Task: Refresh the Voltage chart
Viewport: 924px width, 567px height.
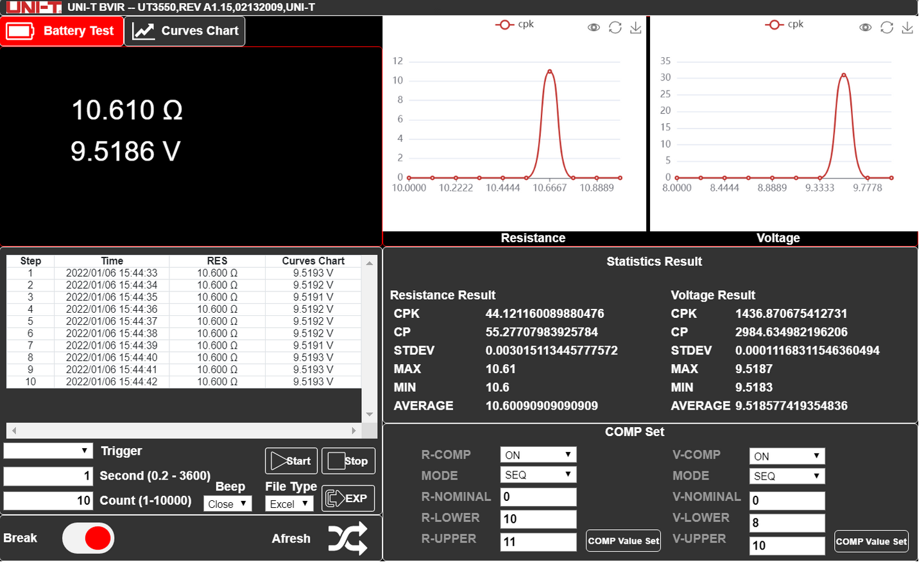Action: coord(886,28)
